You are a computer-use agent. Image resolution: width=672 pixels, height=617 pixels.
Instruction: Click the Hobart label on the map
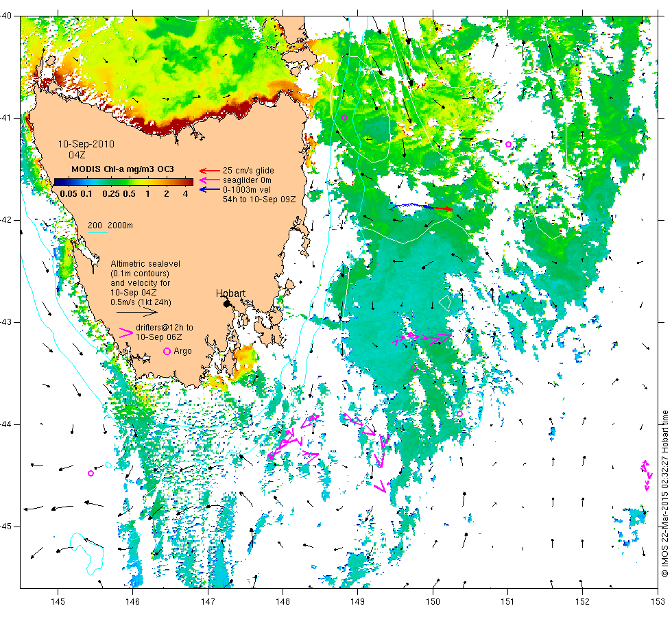[x=230, y=293]
